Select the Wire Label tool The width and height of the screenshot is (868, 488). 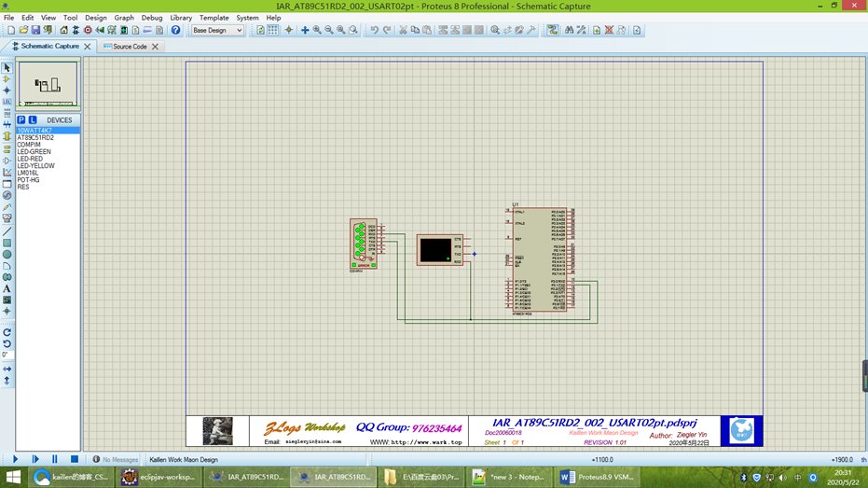tap(7, 102)
